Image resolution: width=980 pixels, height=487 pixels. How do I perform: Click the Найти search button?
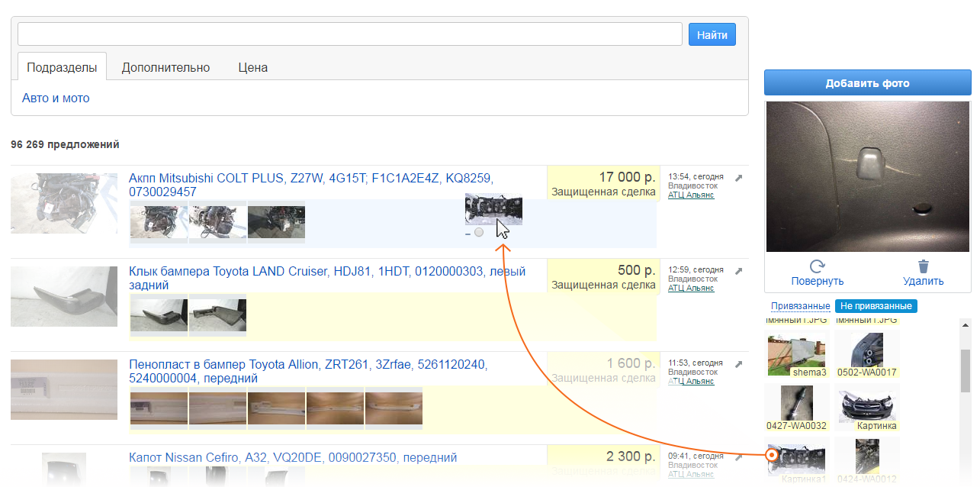pos(712,34)
